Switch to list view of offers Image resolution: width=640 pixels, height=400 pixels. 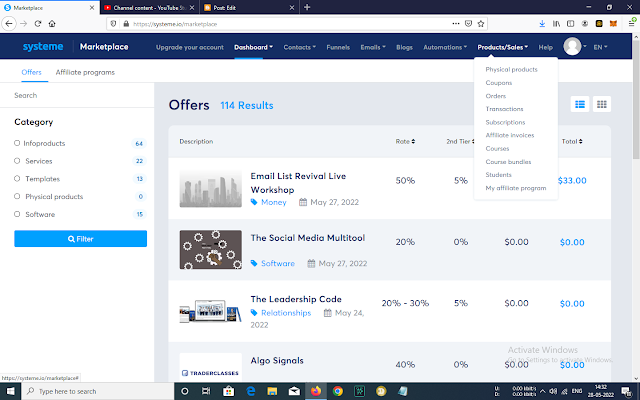coord(580,104)
